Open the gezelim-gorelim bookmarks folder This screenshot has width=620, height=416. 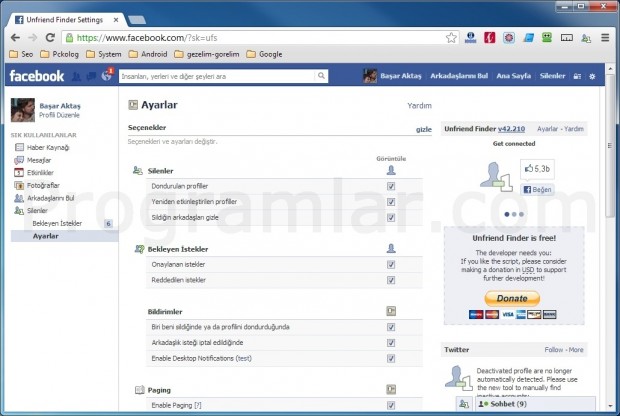point(207,54)
